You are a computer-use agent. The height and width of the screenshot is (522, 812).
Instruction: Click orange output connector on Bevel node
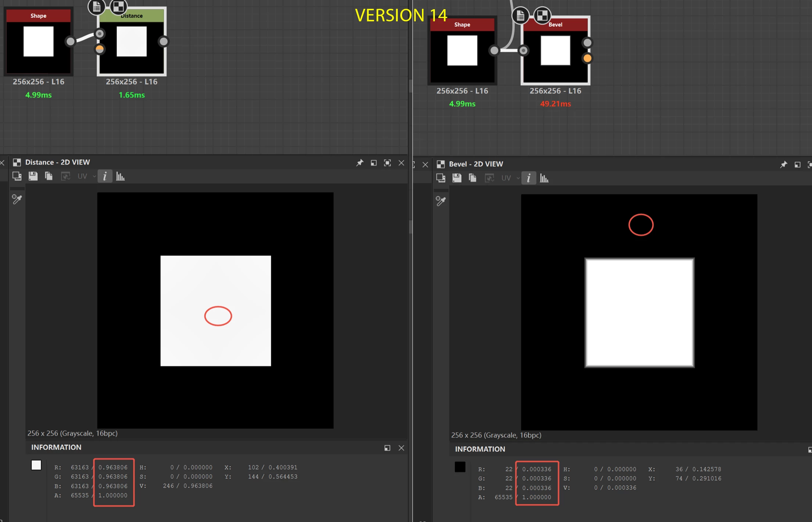(587, 58)
